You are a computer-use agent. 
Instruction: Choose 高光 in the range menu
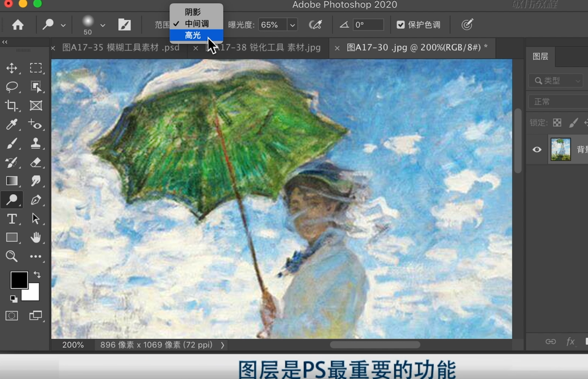(197, 35)
